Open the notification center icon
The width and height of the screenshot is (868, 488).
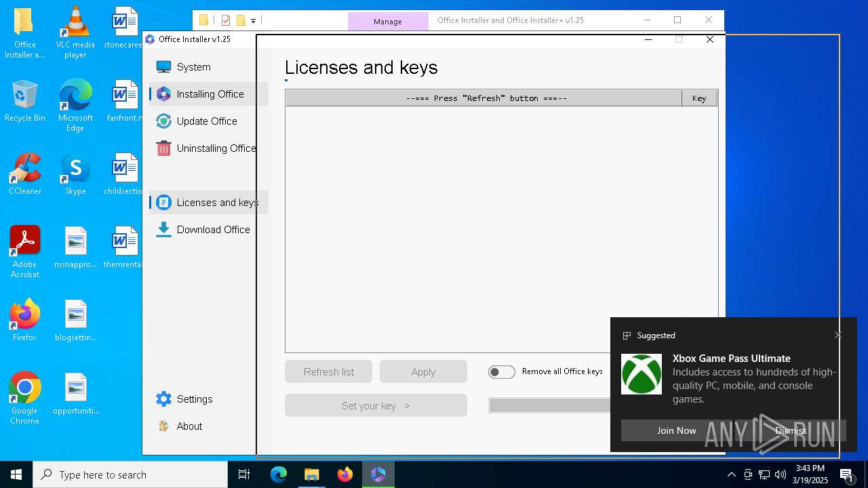[846, 474]
